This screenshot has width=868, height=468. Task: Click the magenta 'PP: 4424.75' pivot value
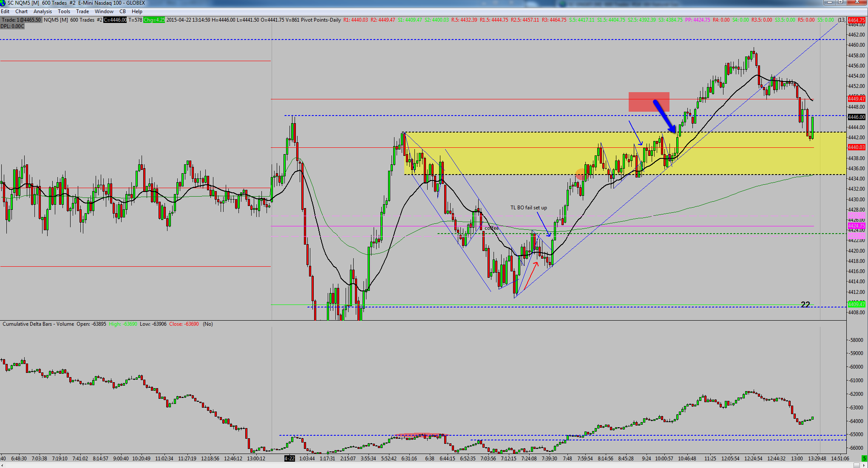(x=698, y=20)
